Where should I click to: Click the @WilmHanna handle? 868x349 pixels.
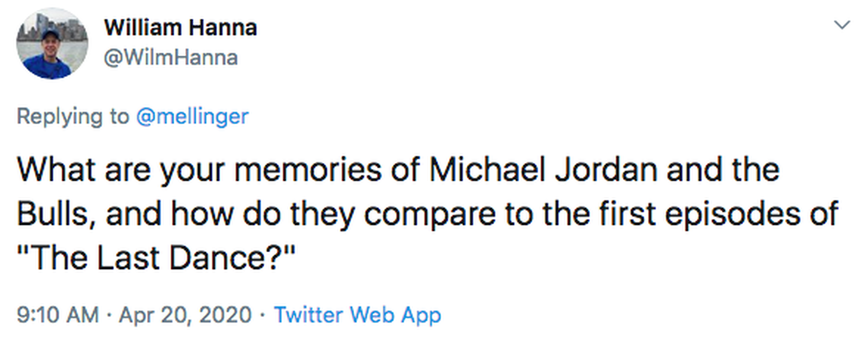[x=170, y=57]
